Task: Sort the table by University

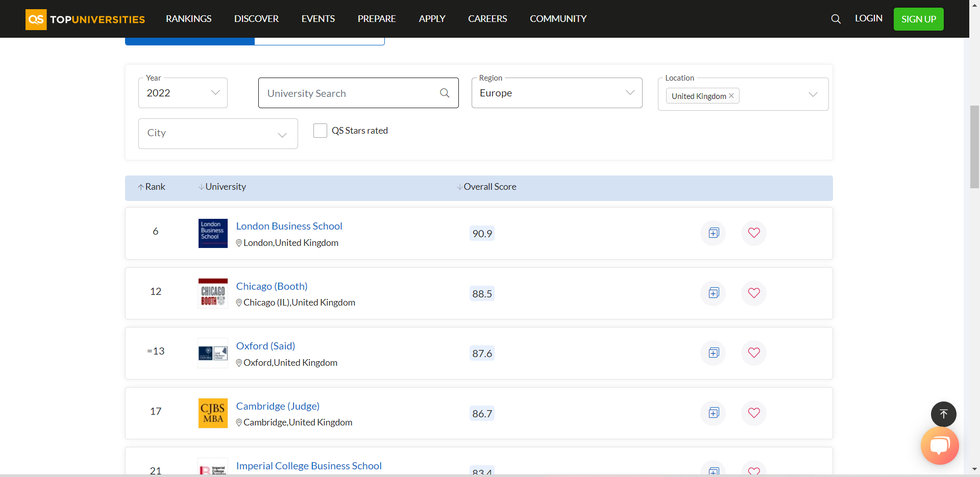Action: coord(222,187)
